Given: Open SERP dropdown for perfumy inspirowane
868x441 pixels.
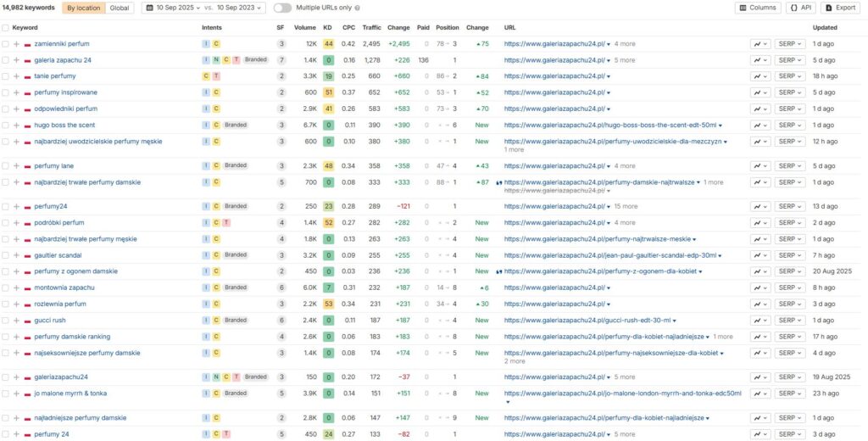Looking at the screenshot, I should (x=790, y=92).
